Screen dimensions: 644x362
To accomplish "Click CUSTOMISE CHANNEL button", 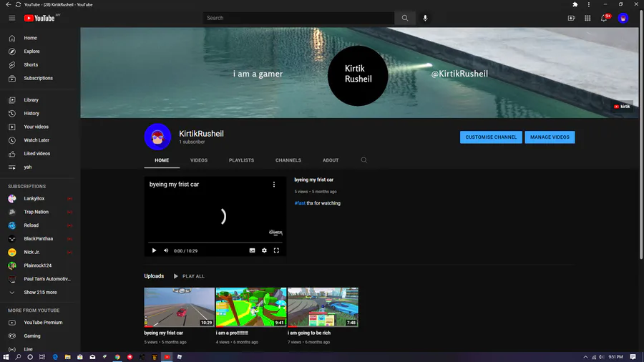I will point(491,137).
